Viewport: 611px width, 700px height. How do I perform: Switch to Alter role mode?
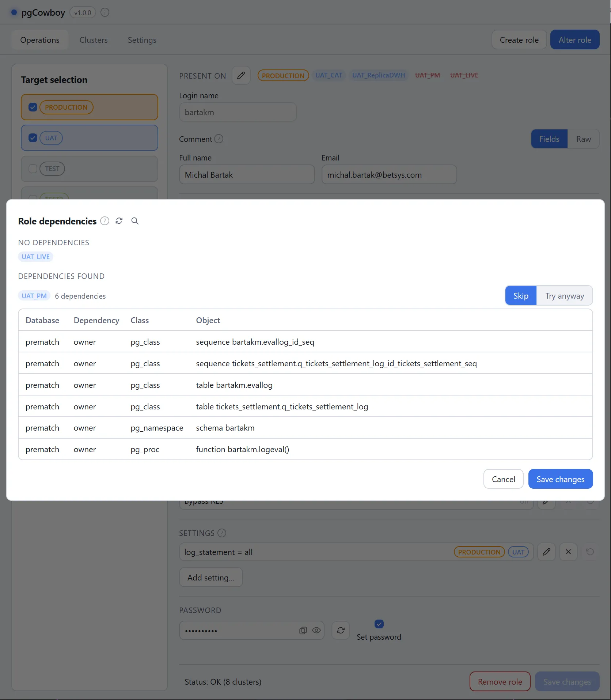pos(575,40)
